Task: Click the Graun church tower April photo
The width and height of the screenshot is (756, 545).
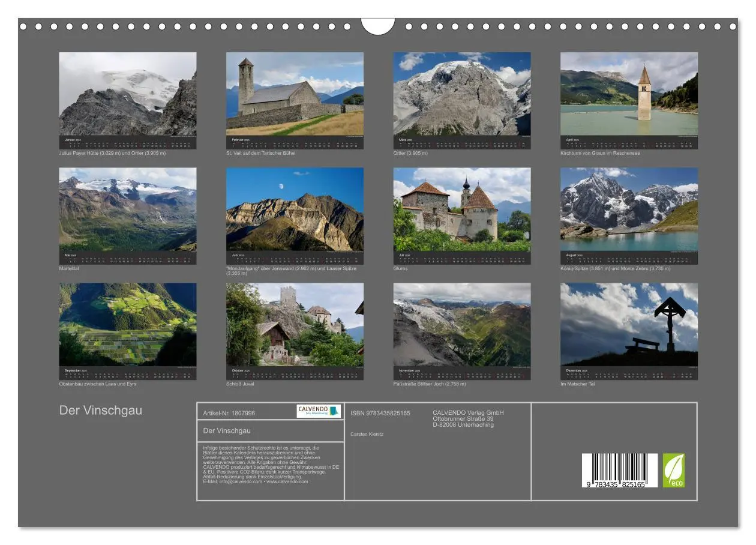Action: pyautogui.click(x=629, y=94)
